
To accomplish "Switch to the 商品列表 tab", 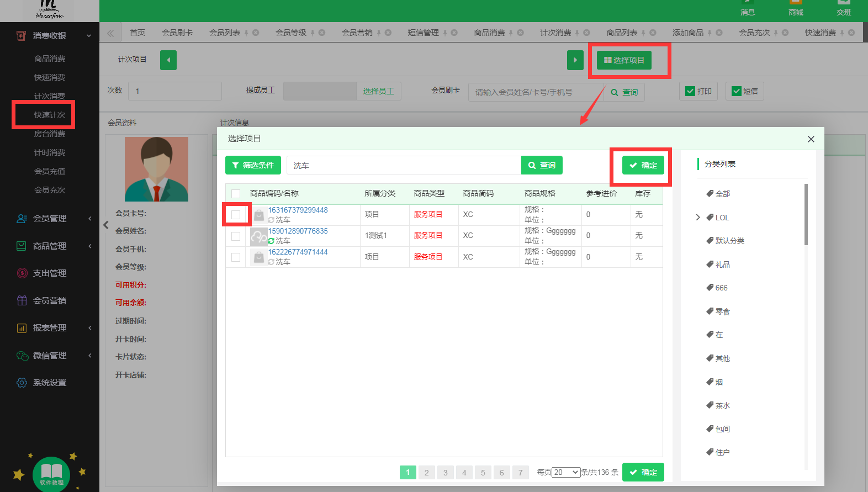I will pos(622,33).
